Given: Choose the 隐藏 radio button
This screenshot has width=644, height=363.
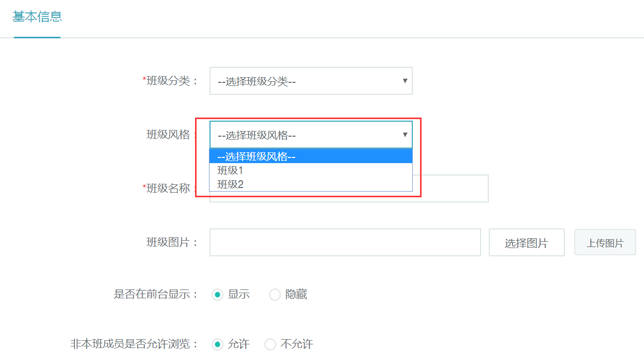Looking at the screenshot, I should click(274, 294).
